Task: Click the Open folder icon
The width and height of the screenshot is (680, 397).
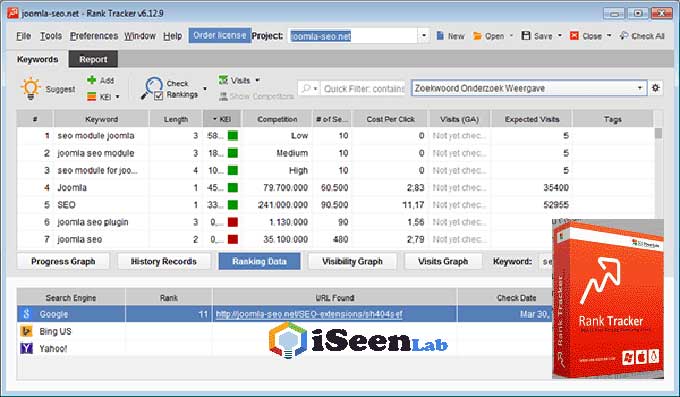Action: 477,36
